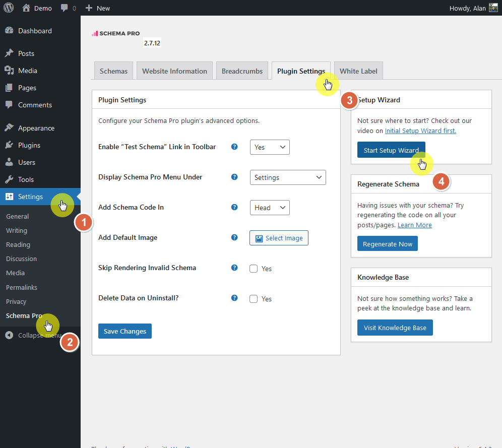502x448 pixels.
Task: Enable Delete Data on Uninstall checkbox
Action: pos(254,299)
